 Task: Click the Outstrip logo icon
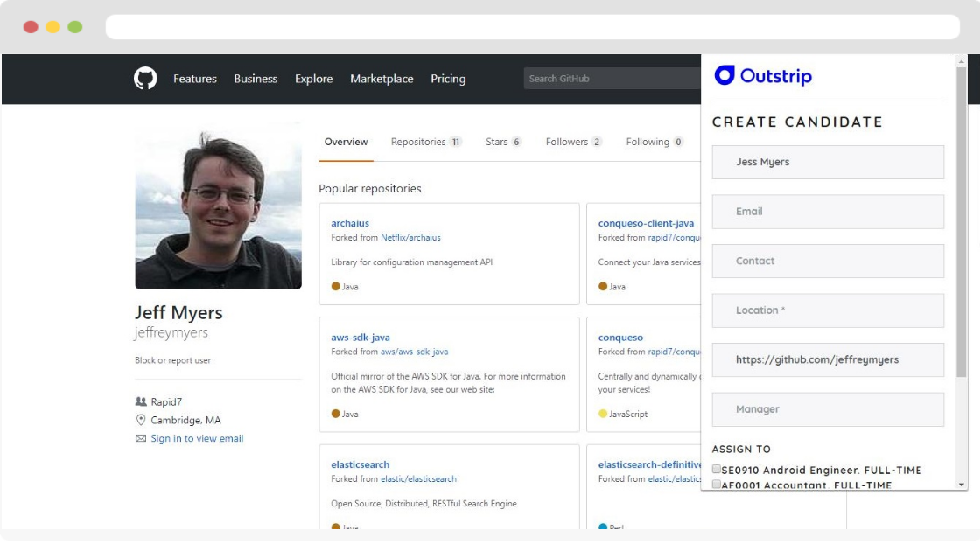pos(724,75)
